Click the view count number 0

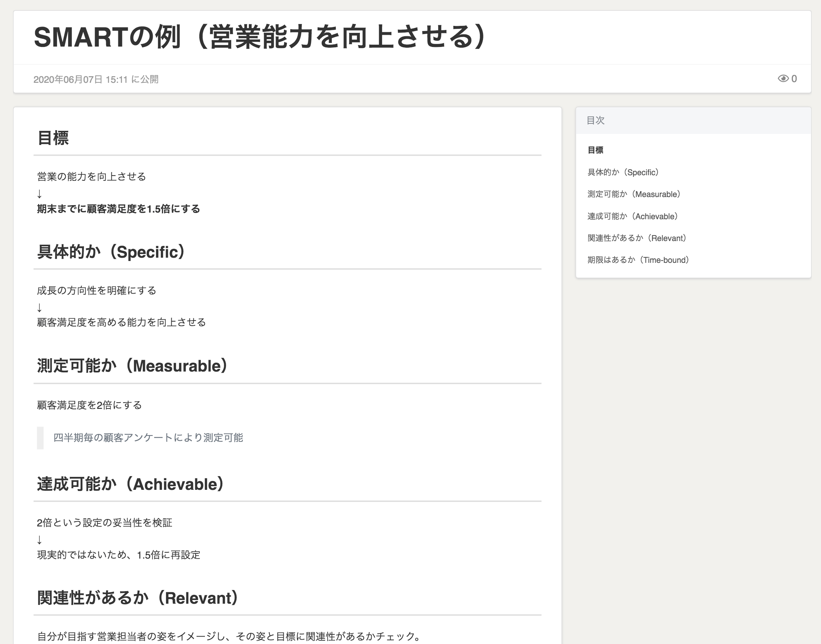tap(794, 78)
